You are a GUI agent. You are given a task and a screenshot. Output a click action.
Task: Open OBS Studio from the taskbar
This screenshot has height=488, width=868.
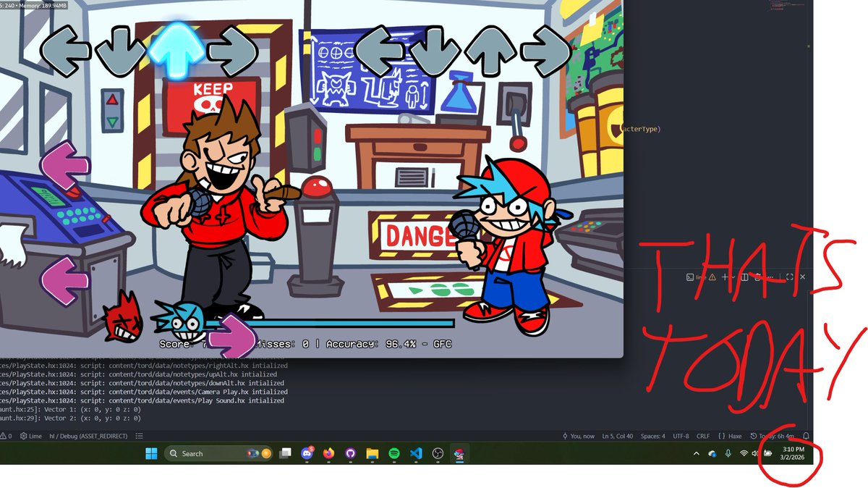pyautogui.click(x=438, y=454)
